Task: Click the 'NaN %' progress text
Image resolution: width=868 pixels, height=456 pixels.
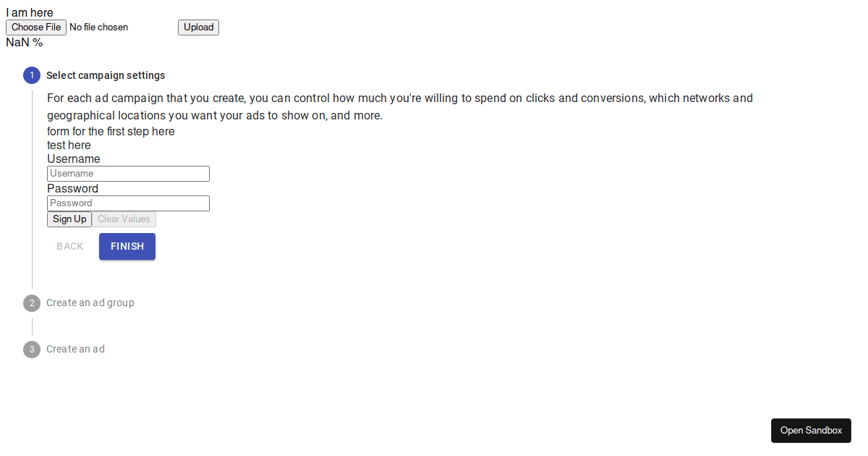Action: 25,43
